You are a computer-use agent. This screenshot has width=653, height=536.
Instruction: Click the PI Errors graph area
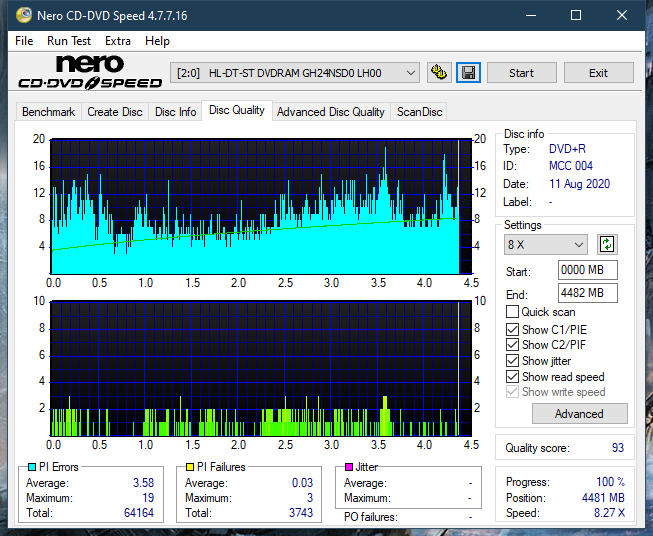click(x=261, y=207)
